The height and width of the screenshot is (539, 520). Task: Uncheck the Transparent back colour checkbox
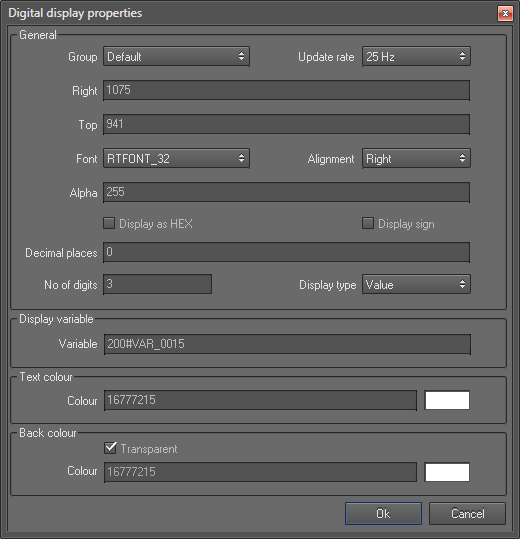coord(110,448)
